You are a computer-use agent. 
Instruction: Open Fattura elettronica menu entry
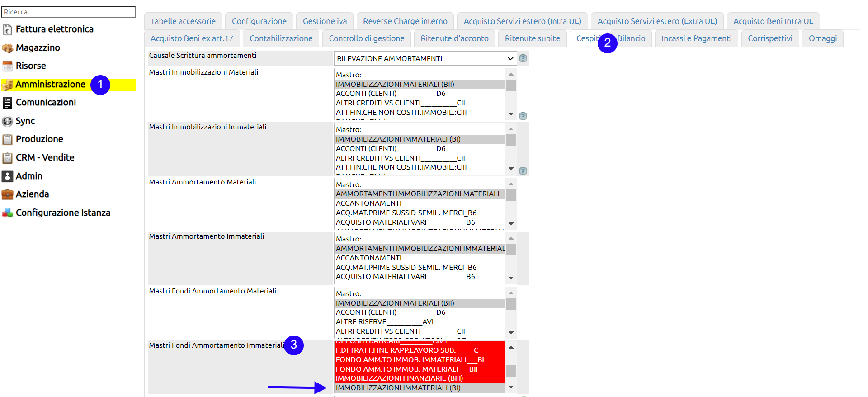click(x=55, y=29)
